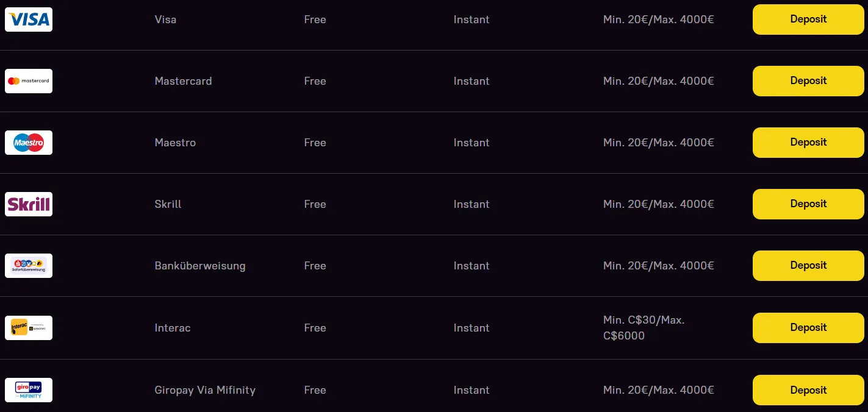This screenshot has height=412, width=868.
Task: Select the Banküberweisung method label
Action: click(x=200, y=266)
